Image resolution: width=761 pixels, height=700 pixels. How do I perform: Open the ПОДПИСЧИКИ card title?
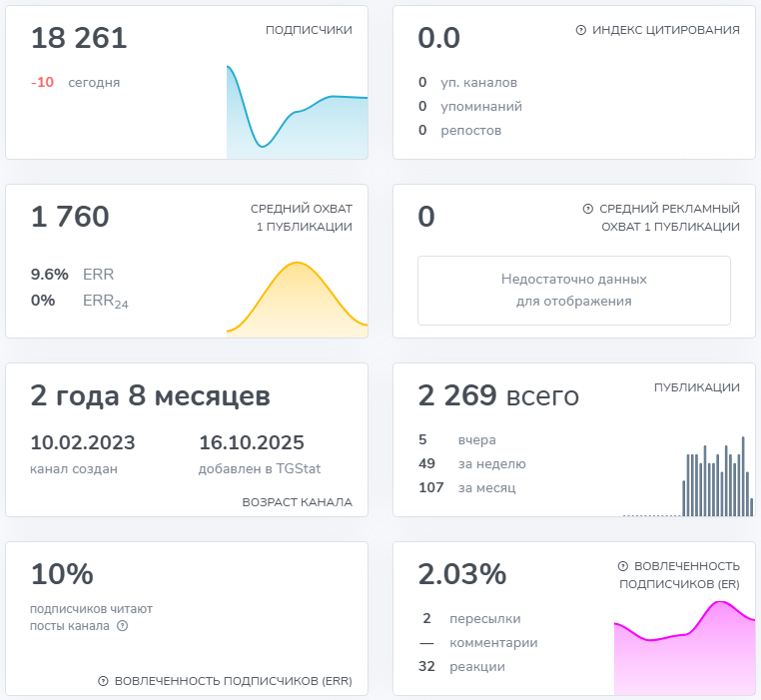coord(309,30)
